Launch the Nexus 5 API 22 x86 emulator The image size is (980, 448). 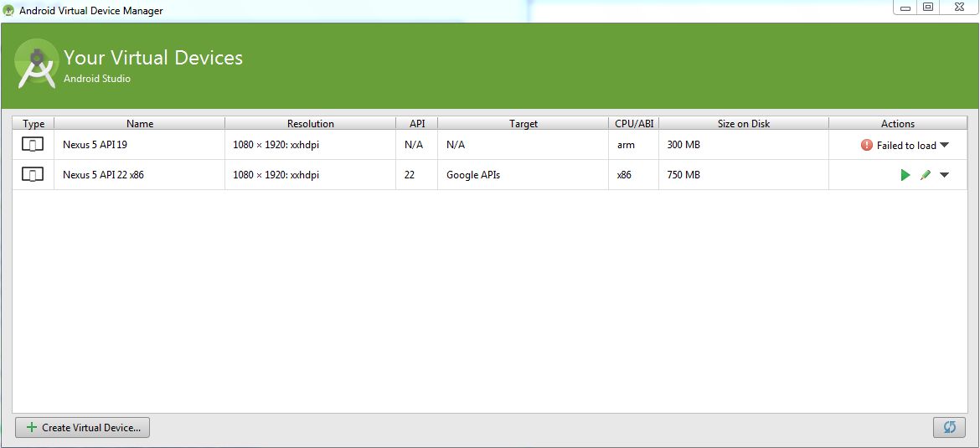(x=905, y=175)
